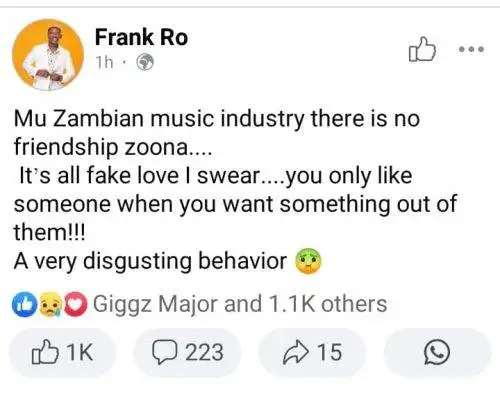Click the WhatsApp phone icon
The image size is (500, 393).
437,352
